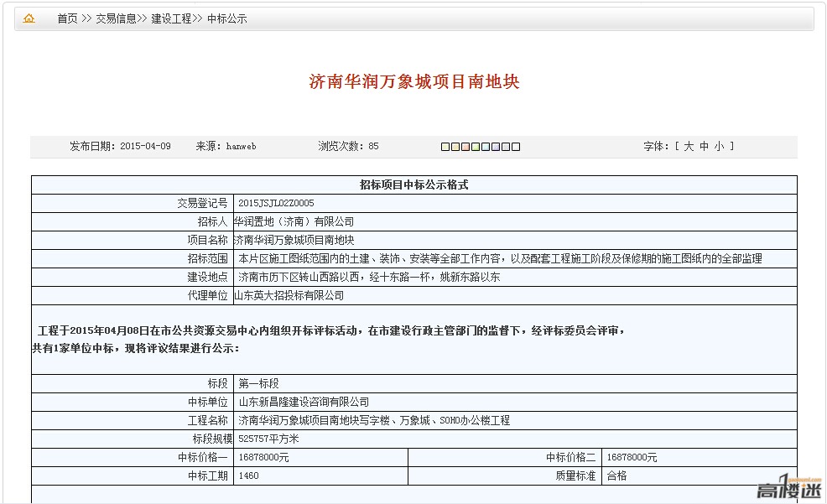Select the section value 第一标段
Screen dimensions: 827x504
pos(258,383)
